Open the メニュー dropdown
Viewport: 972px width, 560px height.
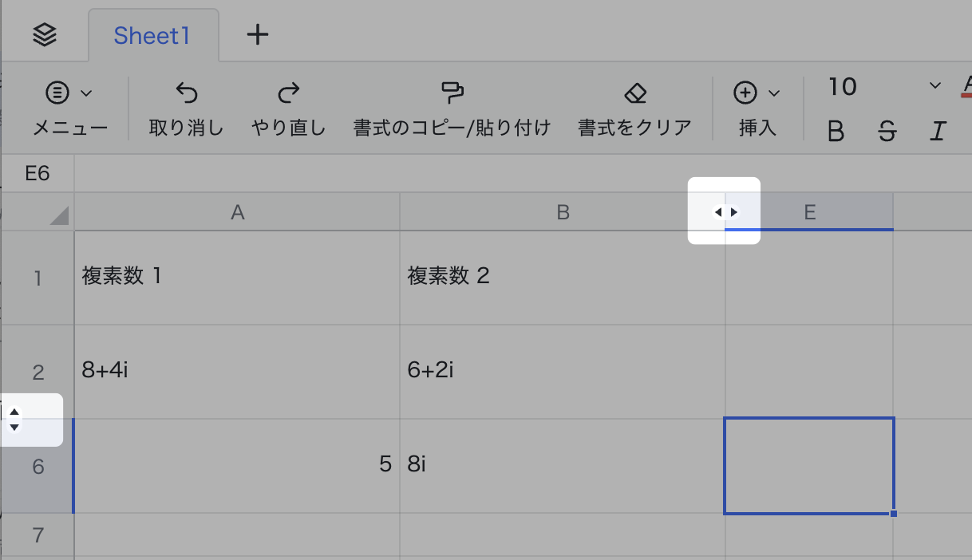coord(69,93)
